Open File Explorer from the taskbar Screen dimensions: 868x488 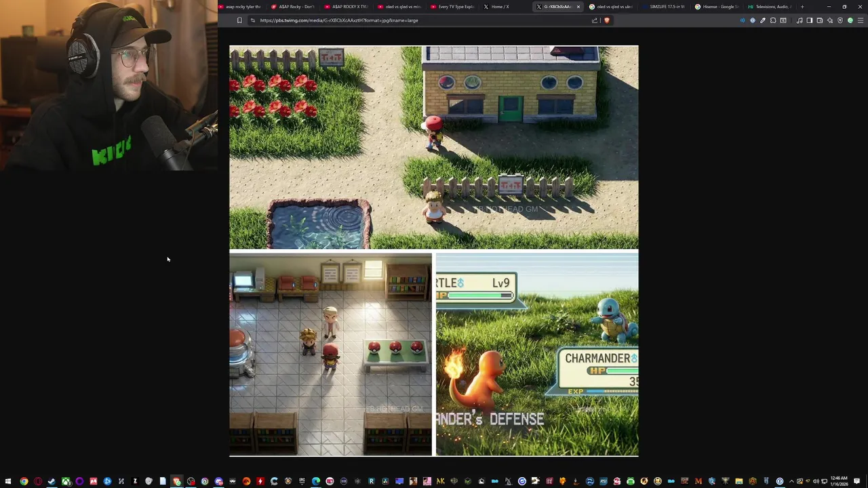[739, 481]
